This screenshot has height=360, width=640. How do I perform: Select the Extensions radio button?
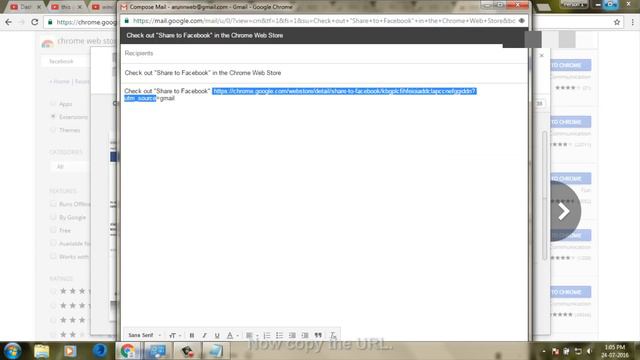(x=53, y=117)
